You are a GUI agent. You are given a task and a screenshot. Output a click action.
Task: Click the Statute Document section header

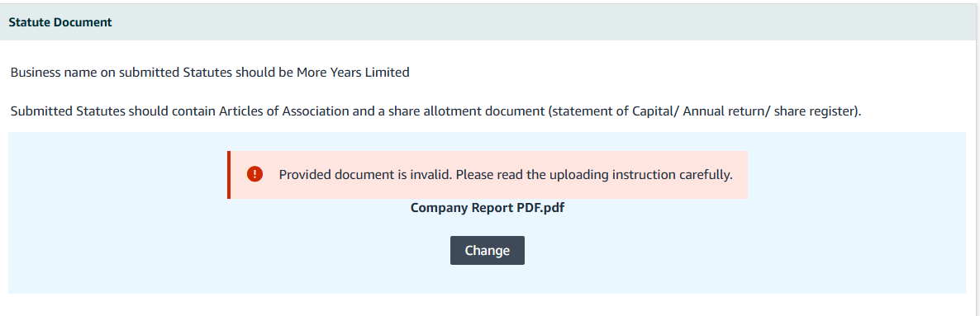(x=60, y=22)
